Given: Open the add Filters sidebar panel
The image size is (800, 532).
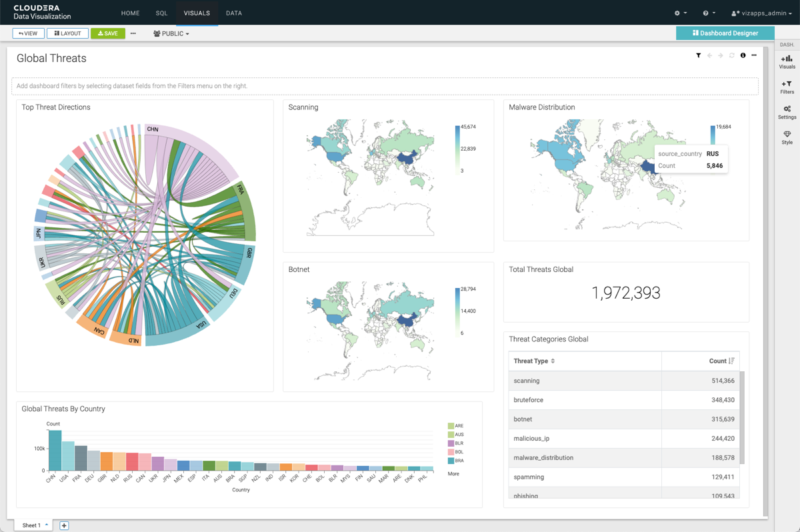Looking at the screenshot, I should click(787, 87).
